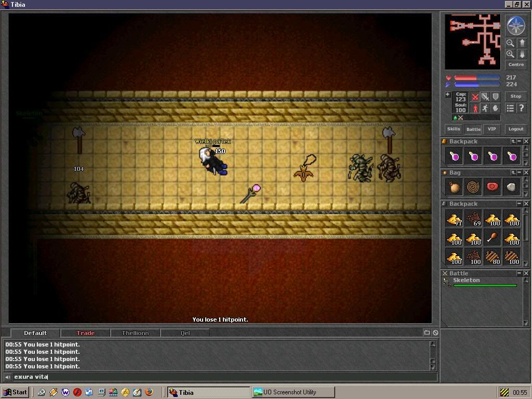Minimize the Bag panel

(x=520, y=172)
